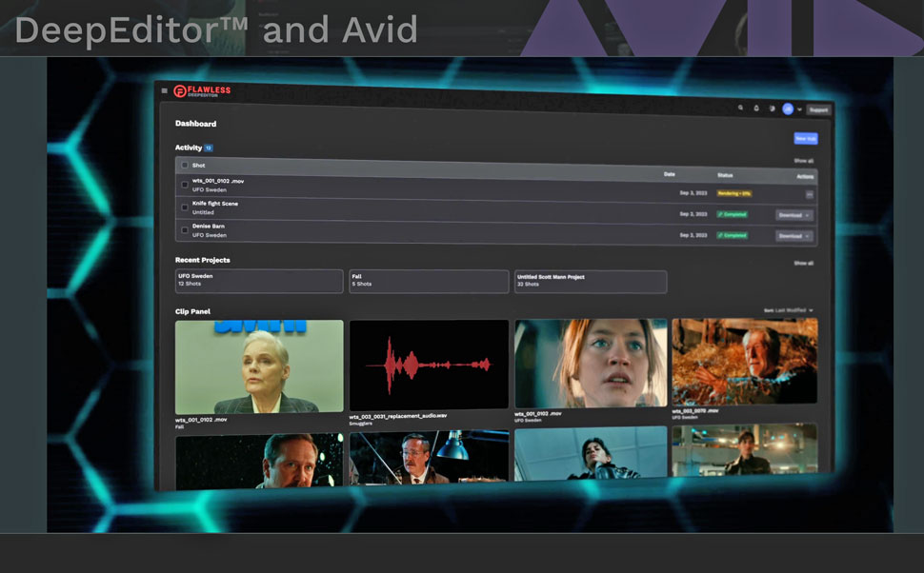Open the red audio waveform clip thumbnail
This screenshot has height=573, width=924.
(x=429, y=365)
